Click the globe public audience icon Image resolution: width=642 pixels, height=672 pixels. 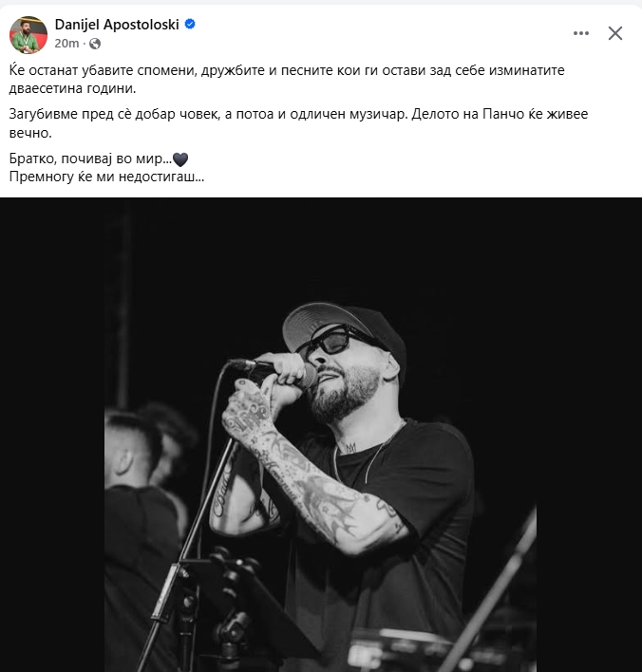[95, 44]
